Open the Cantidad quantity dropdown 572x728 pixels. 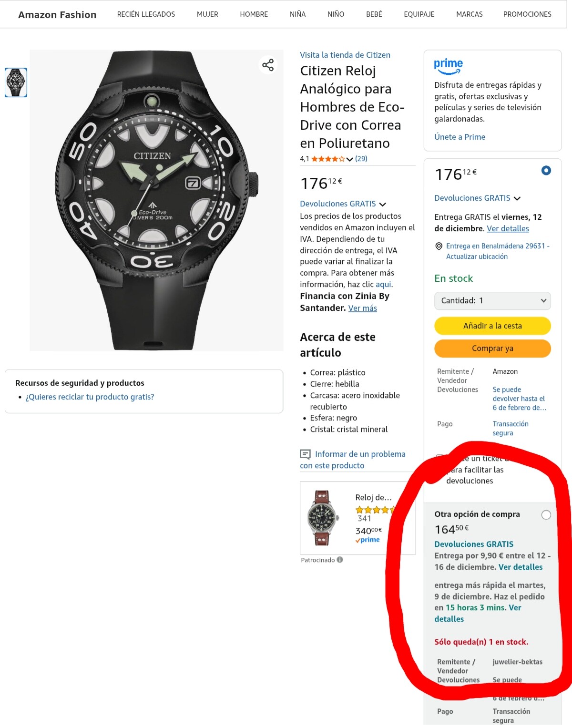(492, 301)
